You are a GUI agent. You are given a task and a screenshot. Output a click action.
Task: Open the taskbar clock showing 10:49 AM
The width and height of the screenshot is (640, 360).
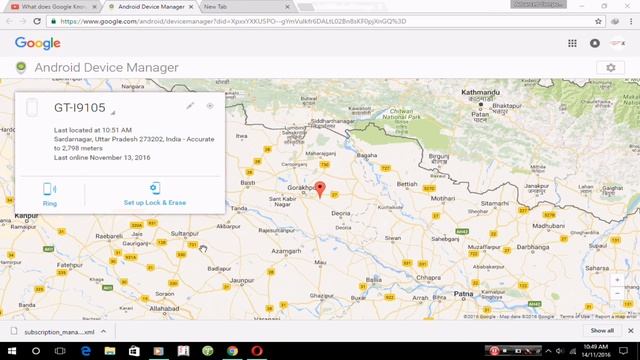tap(596, 351)
